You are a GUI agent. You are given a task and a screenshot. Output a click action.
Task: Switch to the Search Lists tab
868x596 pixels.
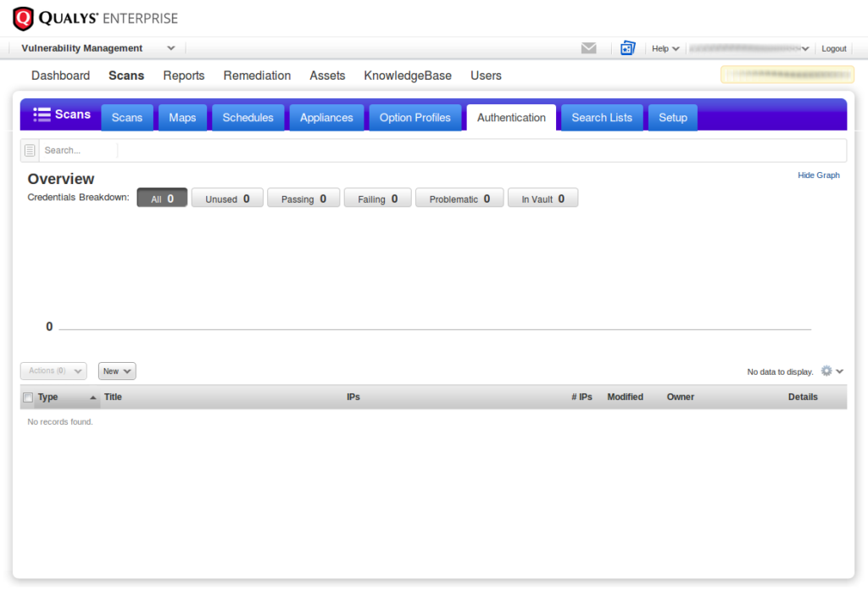(x=602, y=117)
